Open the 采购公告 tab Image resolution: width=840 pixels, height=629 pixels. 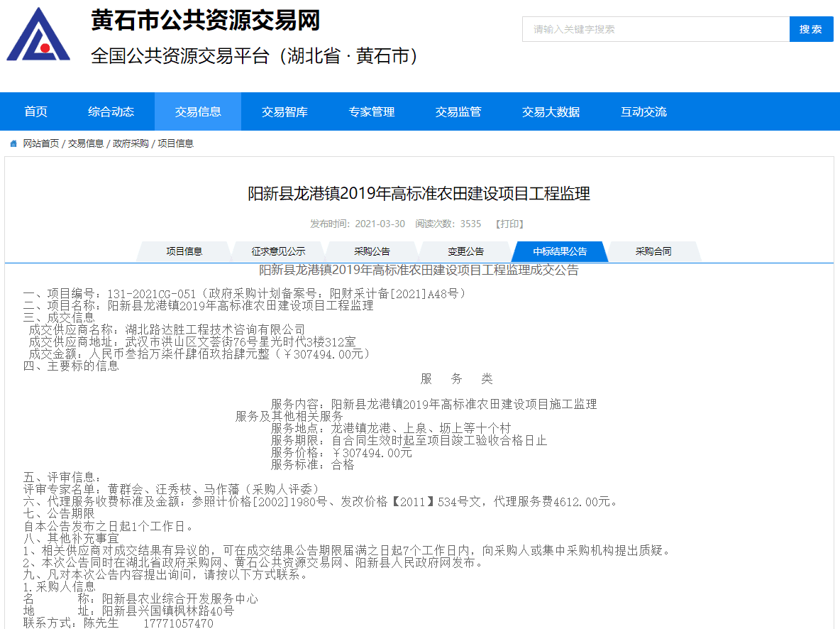[x=372, y=251]
